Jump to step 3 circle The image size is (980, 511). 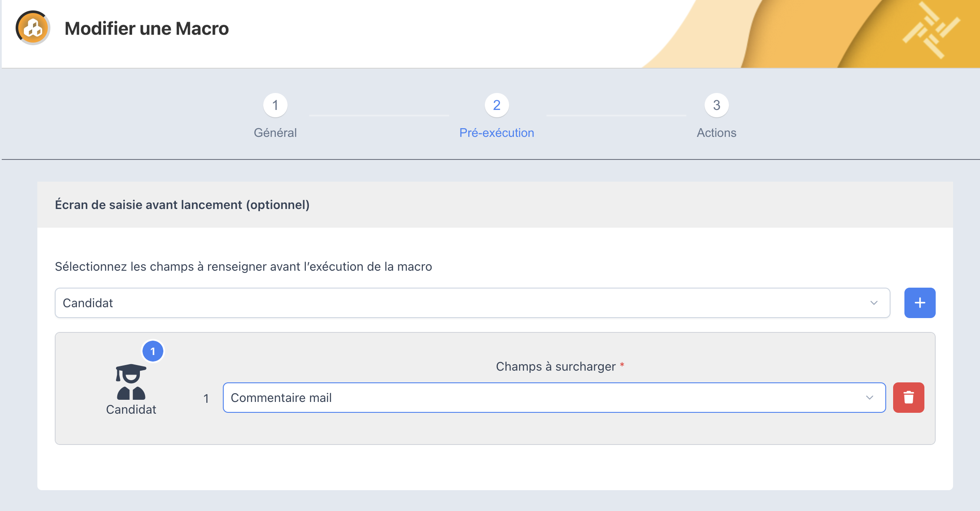pyautogui.click(x=717, y=105)
